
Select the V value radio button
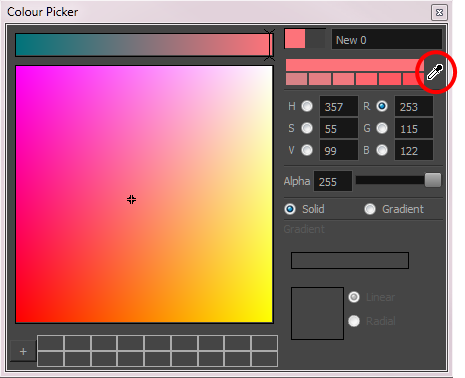[x=307, y=150]
